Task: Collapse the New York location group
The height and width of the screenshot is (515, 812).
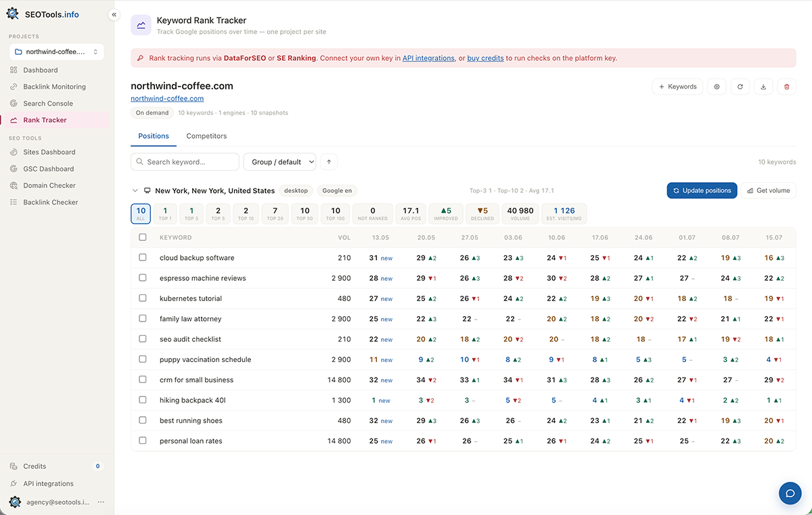Action: [x=135, y=191]
